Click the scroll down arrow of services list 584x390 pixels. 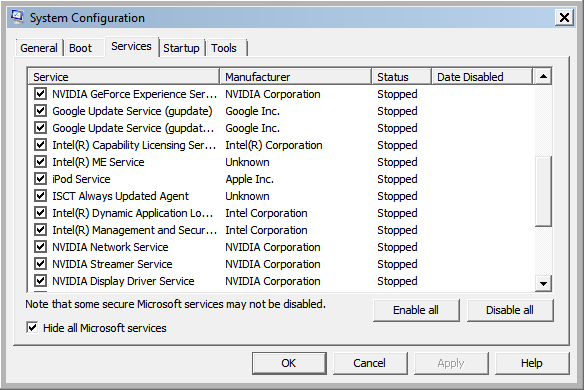pyautogui.click(x=543, y=284)
